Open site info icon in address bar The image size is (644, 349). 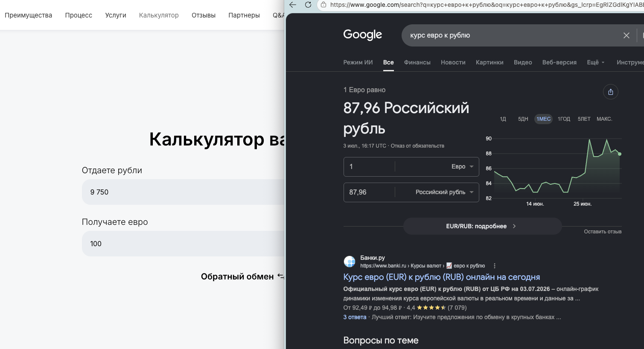coord(323,5)
